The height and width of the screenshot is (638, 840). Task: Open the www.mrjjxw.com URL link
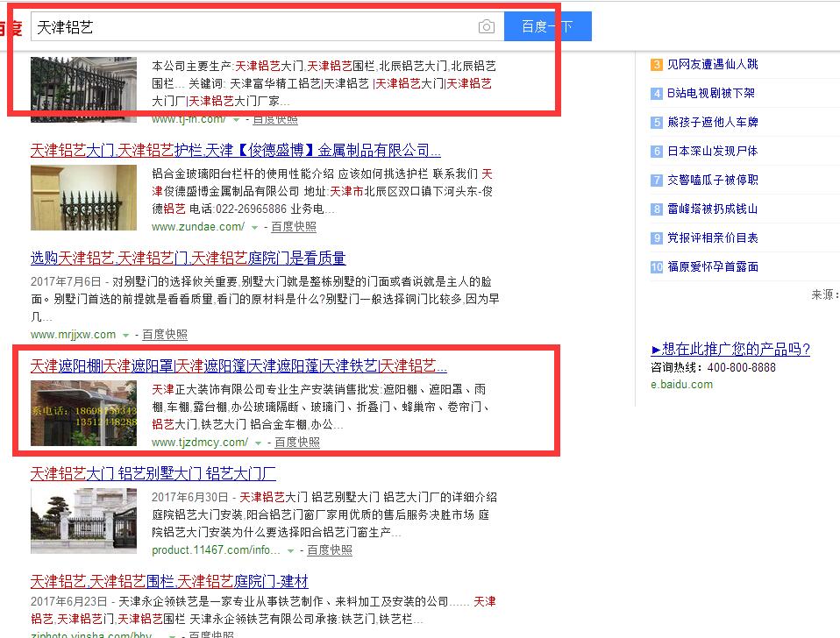[x=73, y=335]
